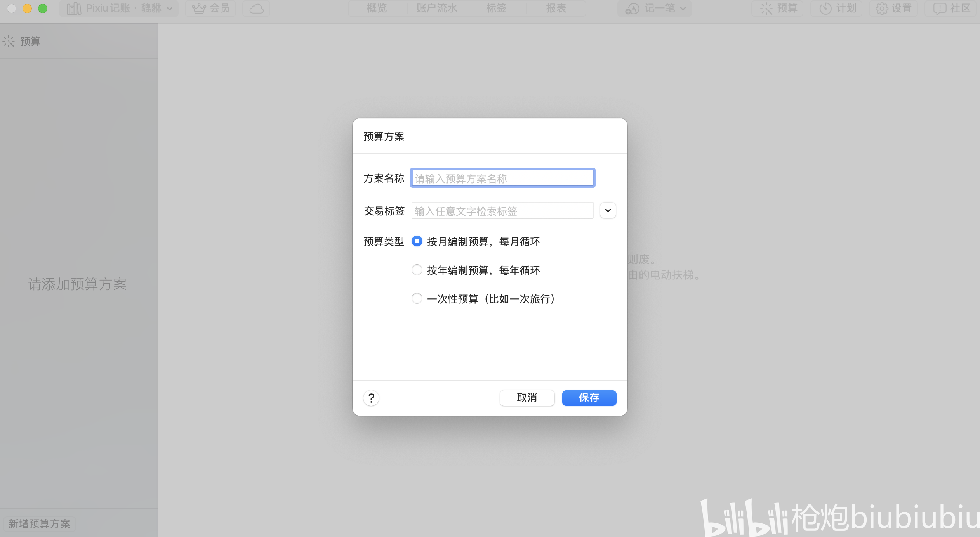Viewport: 980px width, 537px height.
Task: Select 按年编制预算，每年循环 budget type
Action: click(x=416, y=270)
